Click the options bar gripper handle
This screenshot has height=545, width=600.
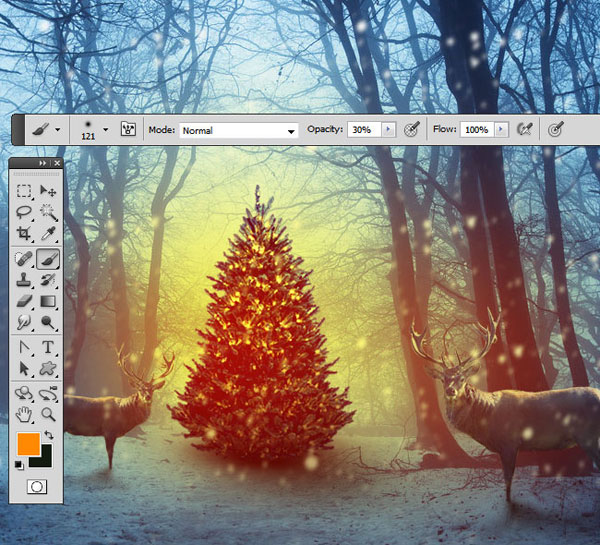[x=18, y=130]
